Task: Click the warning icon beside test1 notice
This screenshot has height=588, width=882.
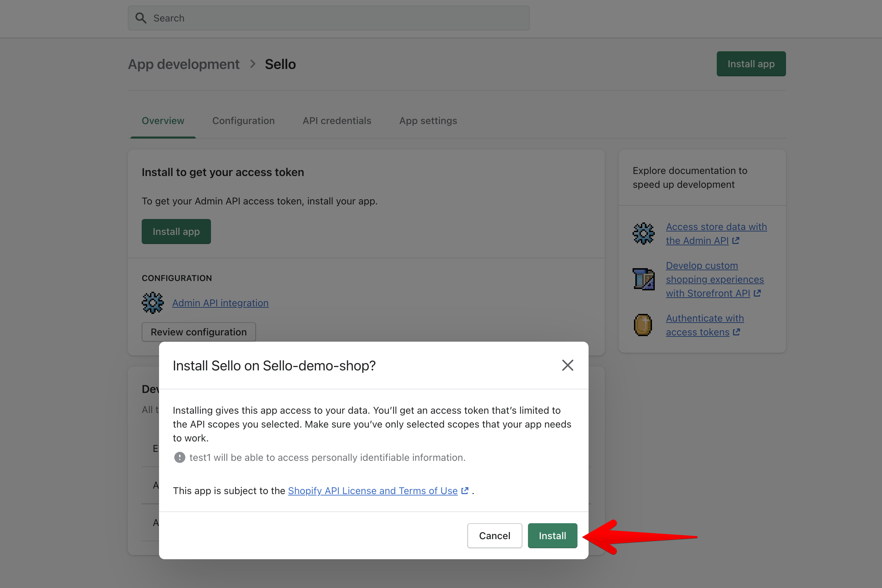Action: pyautogui.click(x=179, y=457)
